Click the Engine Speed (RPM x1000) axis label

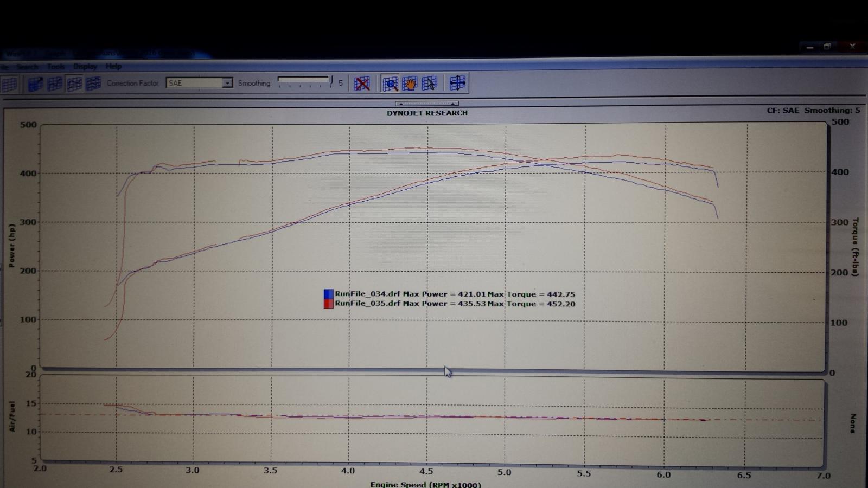tap(425, 484)
